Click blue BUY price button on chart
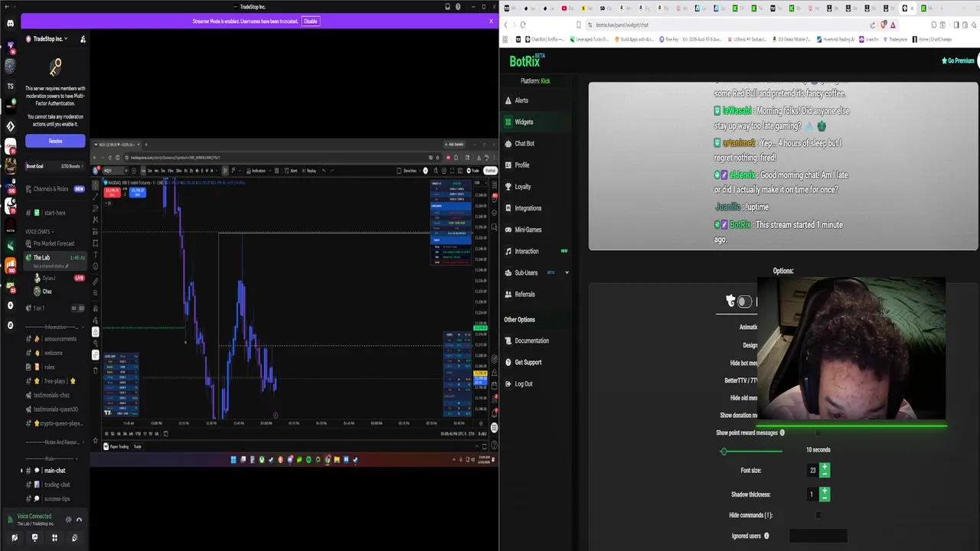The image size is (980, 551). click(136, 193)
